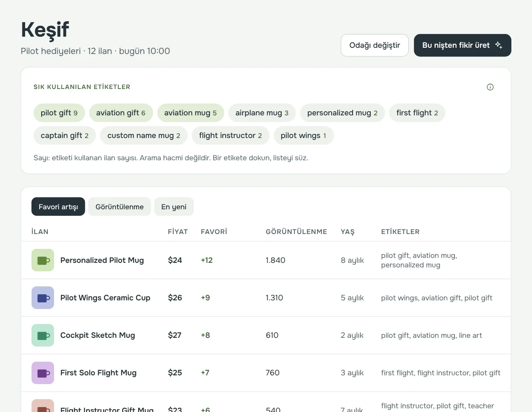Sort by the FİYAT column header
The width and height of the screenshot is (532, 412).
point(178,232)
